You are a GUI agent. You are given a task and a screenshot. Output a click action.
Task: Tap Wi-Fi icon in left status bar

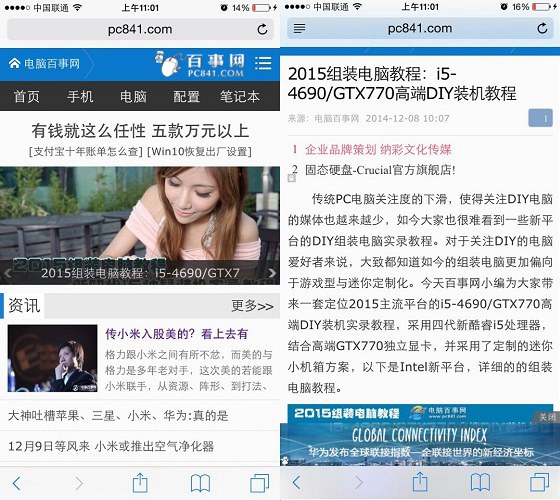tap(77, 7)
